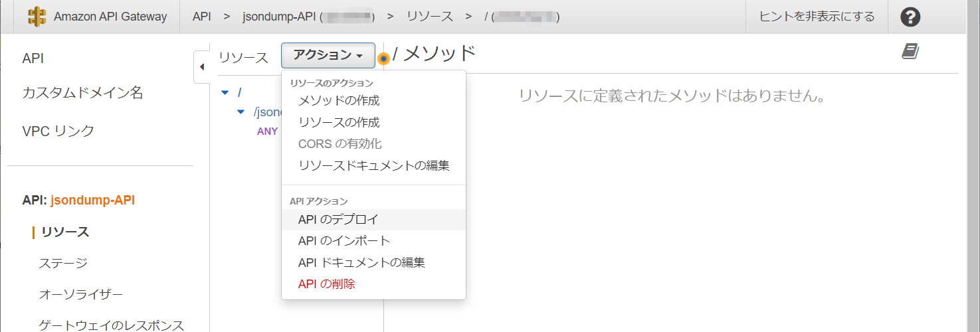
Task: Go to ステージ in sidebar
Action: [63, 263]
